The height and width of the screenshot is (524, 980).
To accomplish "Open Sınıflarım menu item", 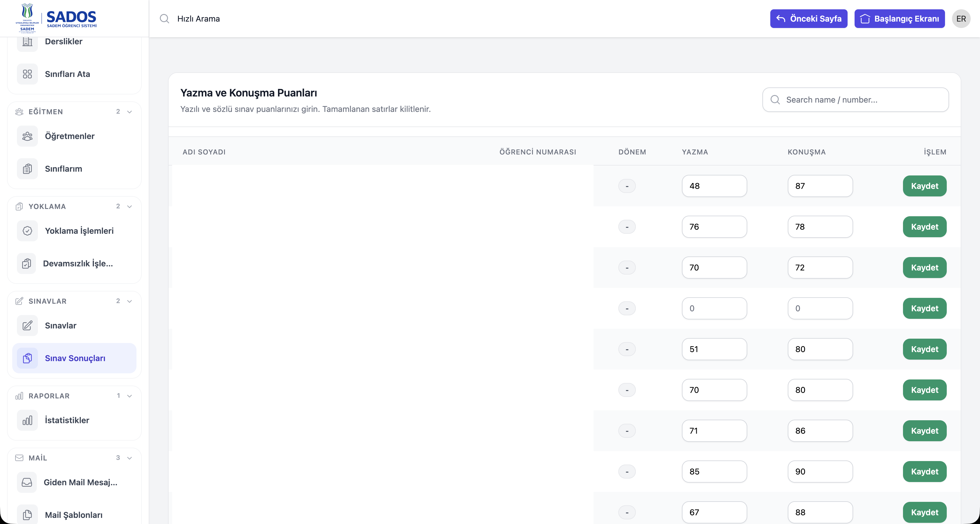I will [x=74, y=169].
